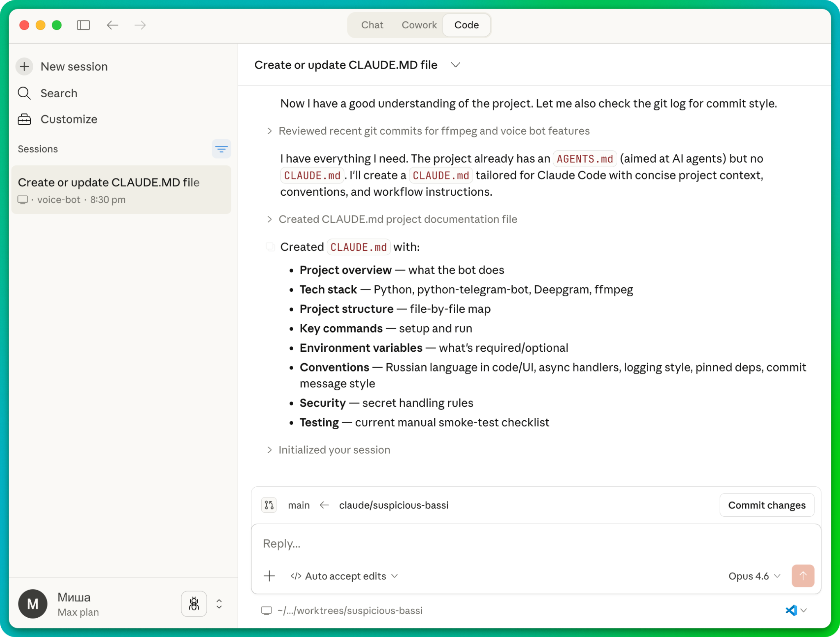840x637 pixels.
Task: Open the Opus 4.6 model selector
Action: click(x=754, y=576)
